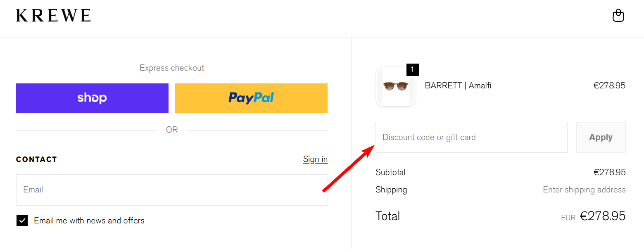Click the Shop Pay express checkout button

point(92,98)
